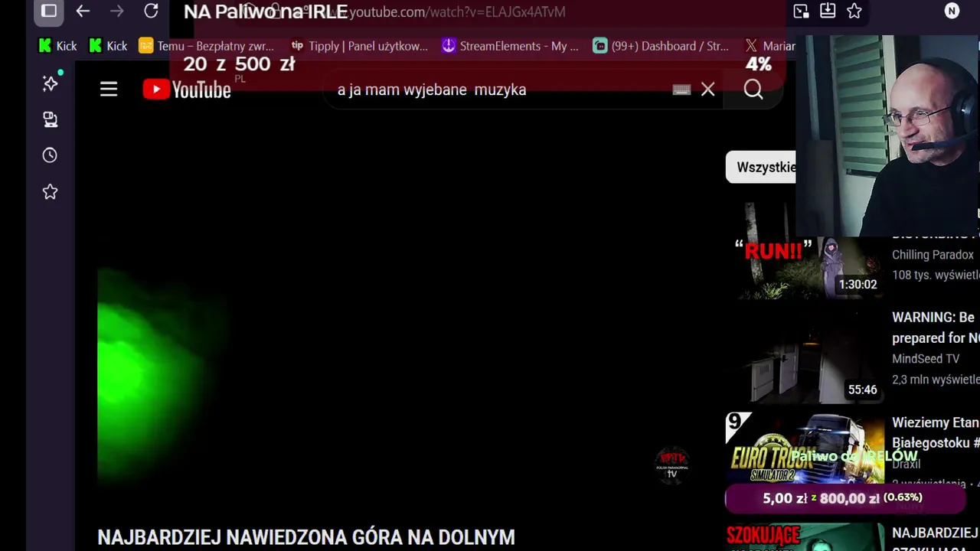Image resolution: width=980 pixels, height=551 pixels.
Task: Open the Temu bookmark
Action: point(206,46)
